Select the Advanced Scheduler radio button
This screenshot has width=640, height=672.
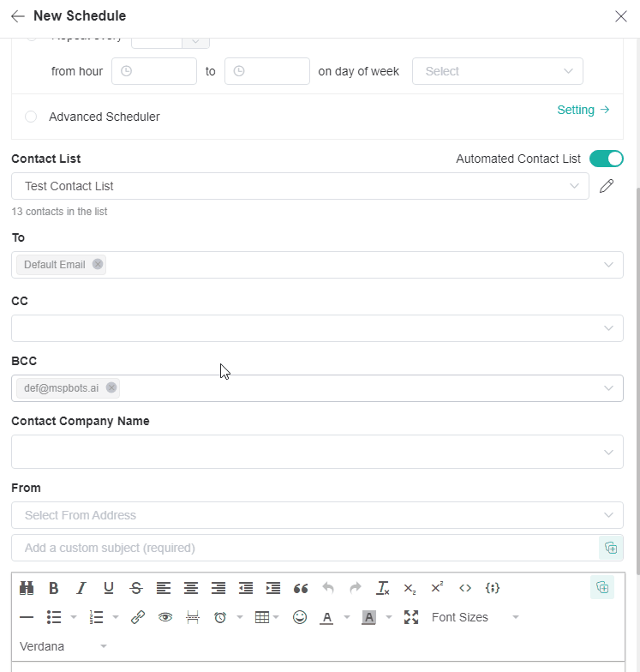[x=31, y=117]
